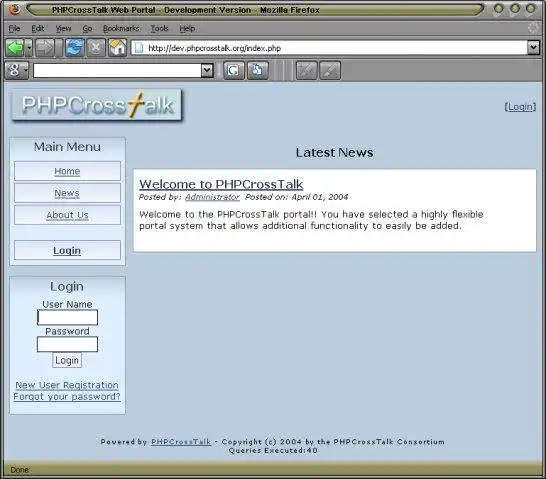Viewport: 546px width, 479px height.
Task: Open the back history dropdown arrow
Action: pos(29,48)
